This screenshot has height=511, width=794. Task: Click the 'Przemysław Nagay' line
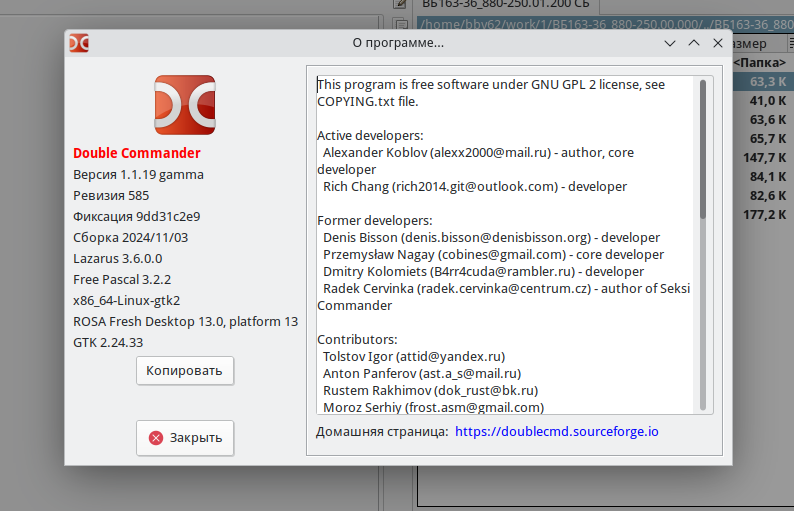[x=493, y=255]
